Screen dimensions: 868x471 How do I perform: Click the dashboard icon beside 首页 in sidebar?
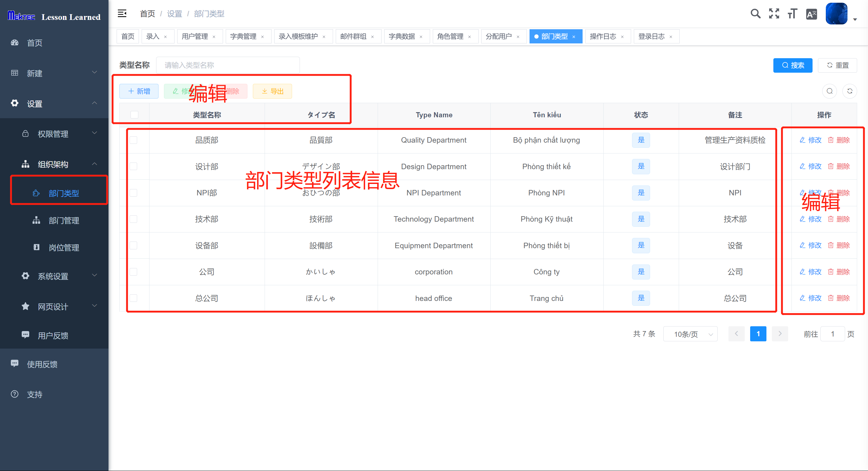[x=14, y=43]
